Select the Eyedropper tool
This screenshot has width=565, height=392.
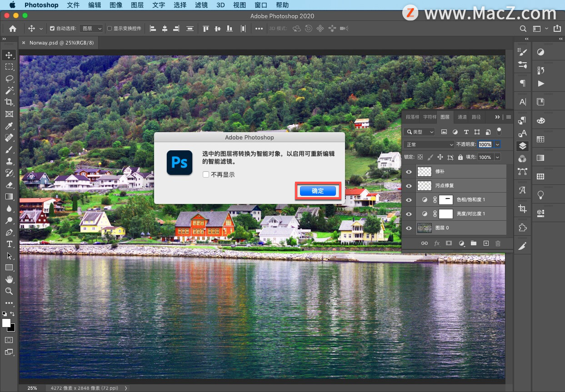click(x=9, y=126)
